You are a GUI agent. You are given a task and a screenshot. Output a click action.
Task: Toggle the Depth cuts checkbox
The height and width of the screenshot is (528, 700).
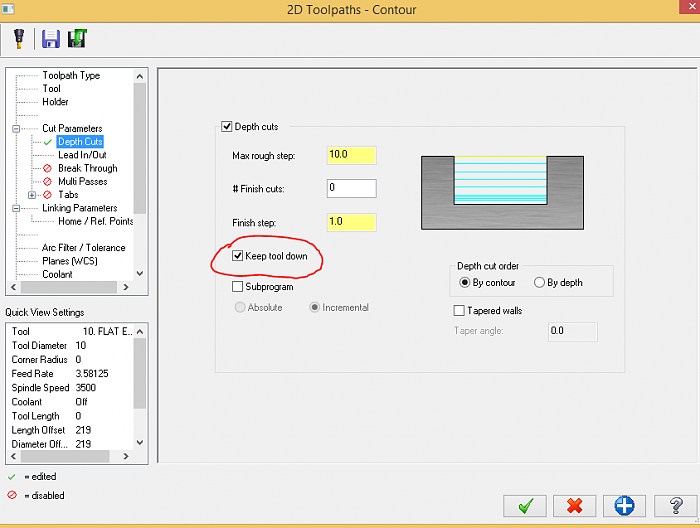[x=227, y=127]
